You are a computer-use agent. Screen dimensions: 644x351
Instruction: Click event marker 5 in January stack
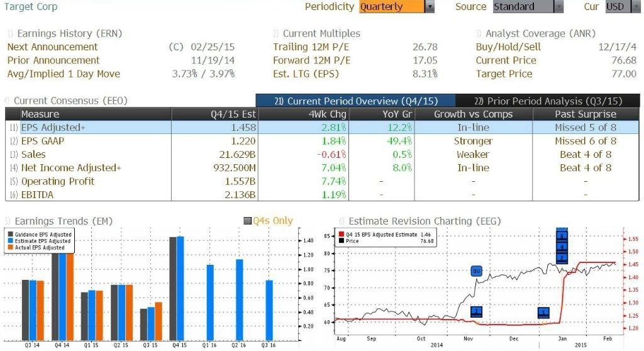(x=562, y=235)
